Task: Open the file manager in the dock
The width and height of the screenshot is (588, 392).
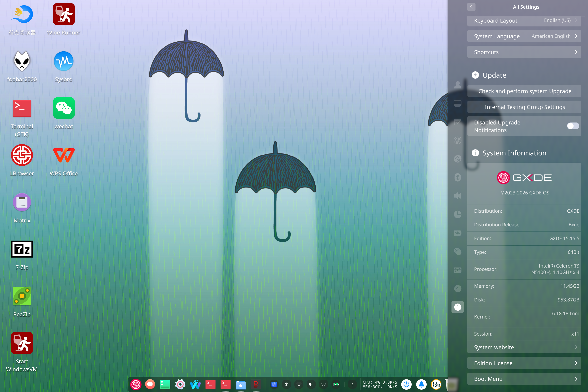Action: [240, 385]
